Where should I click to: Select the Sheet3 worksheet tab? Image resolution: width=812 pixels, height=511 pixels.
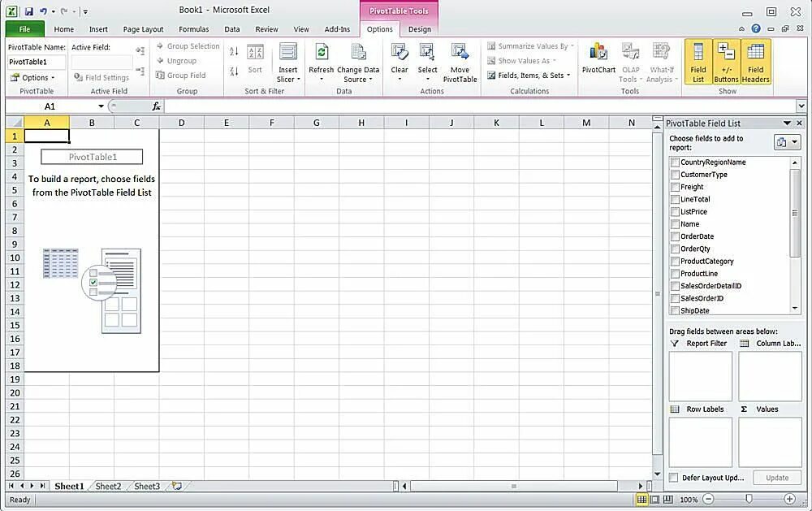coord(147,486)
